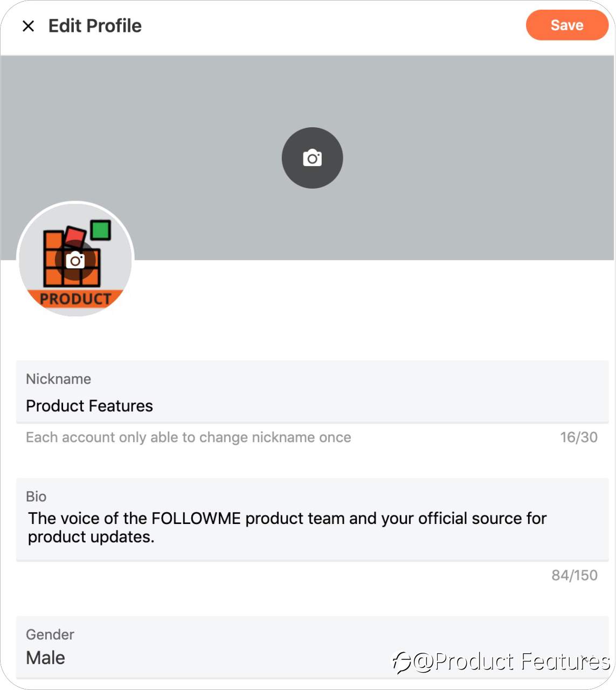The image size is (616, 690).
Task: Click the cover photo camera icon
Action: pos(312,158)
